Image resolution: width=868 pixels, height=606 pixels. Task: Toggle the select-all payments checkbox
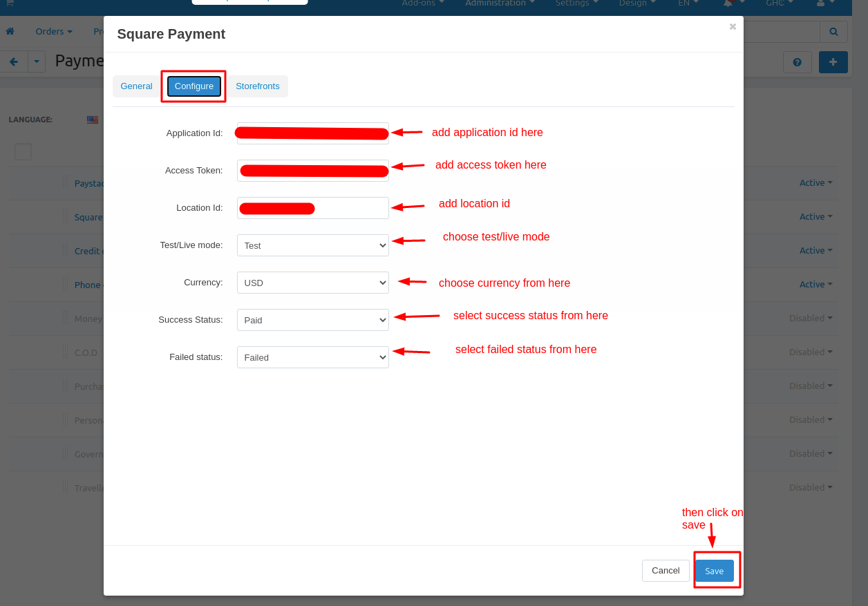[23, 151]
